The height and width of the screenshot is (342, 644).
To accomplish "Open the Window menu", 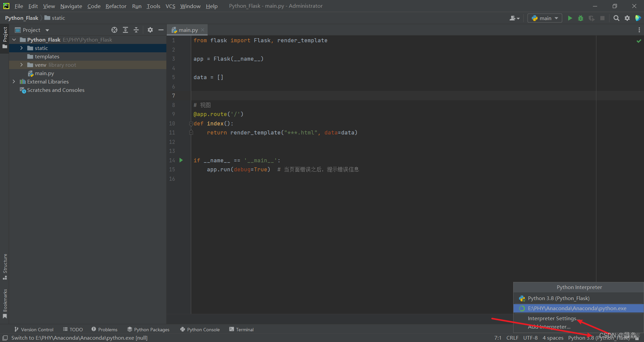I will tap(190, 6).
